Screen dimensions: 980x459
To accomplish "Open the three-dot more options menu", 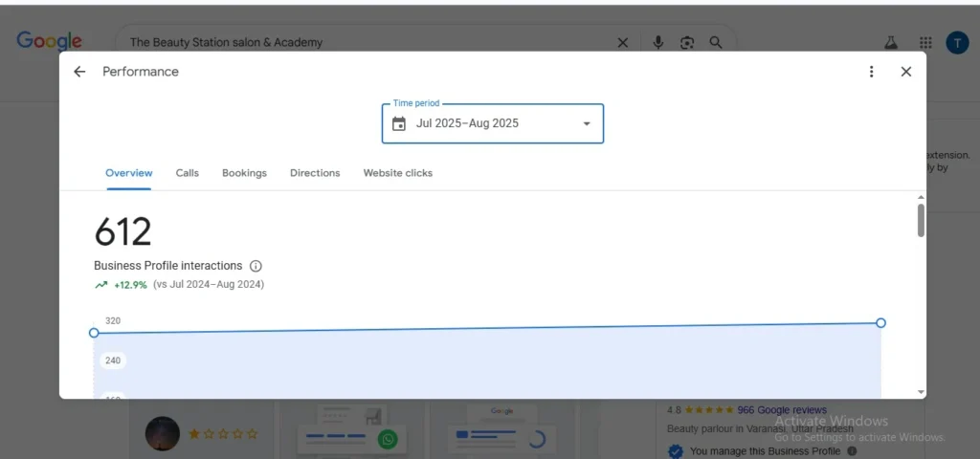I will click(x=871, y=72).
